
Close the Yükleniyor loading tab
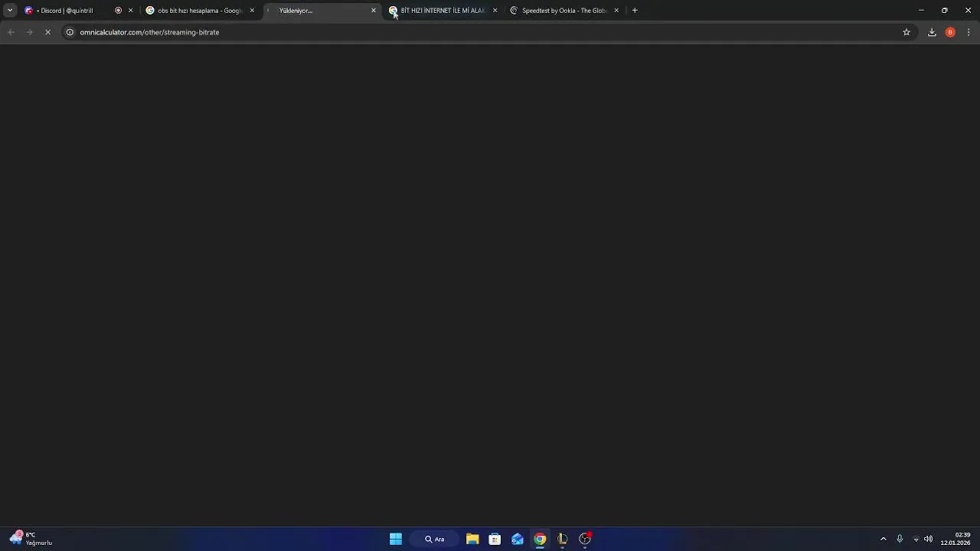[x=374, y=11]
